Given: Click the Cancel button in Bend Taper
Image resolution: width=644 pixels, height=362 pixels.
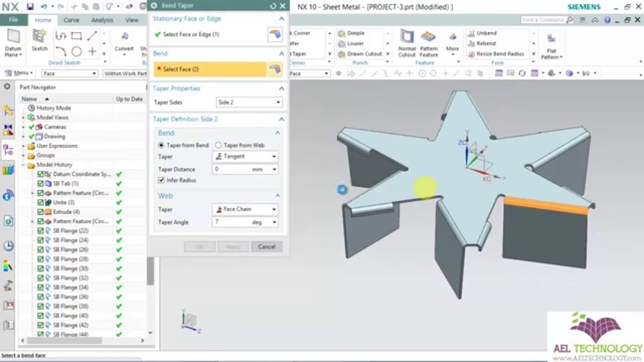Looking at the screenshot, I should pos(266,246).
